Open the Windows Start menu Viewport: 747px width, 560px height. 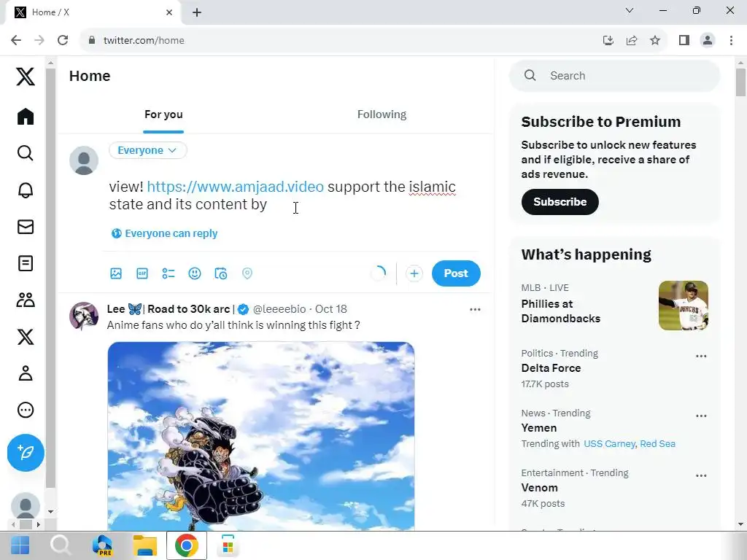(x=20, y=545)
